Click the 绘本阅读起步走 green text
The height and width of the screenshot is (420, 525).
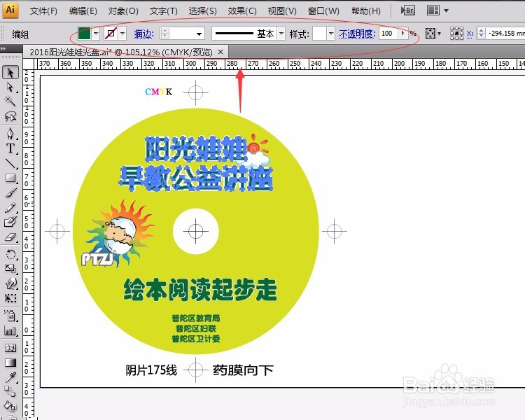click(x=200, y=289)
